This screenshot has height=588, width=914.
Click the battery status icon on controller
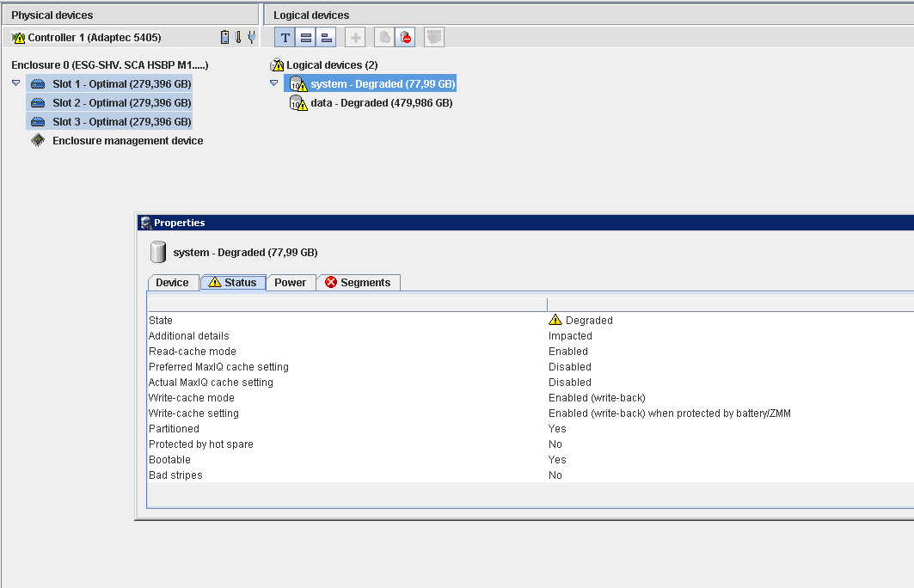coord(225,37)
